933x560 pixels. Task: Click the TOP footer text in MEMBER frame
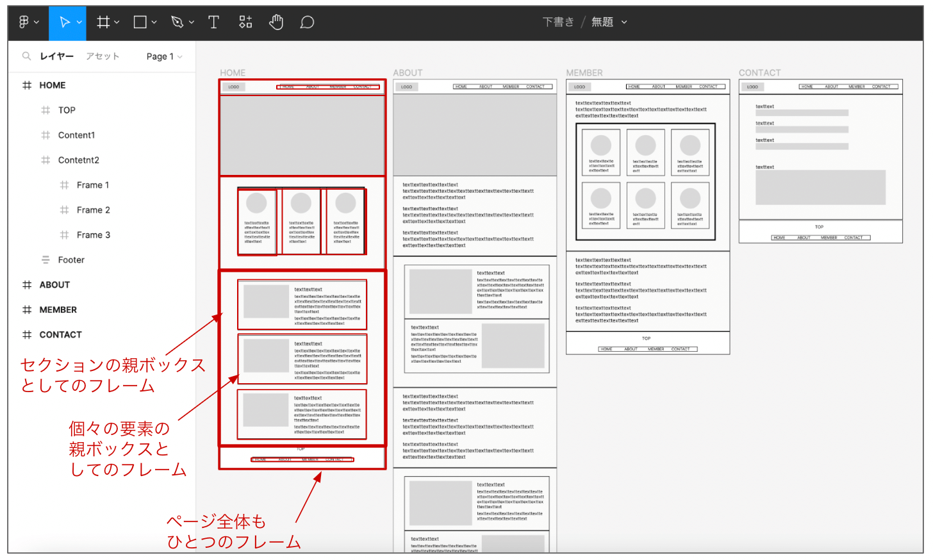click(646, 338)
